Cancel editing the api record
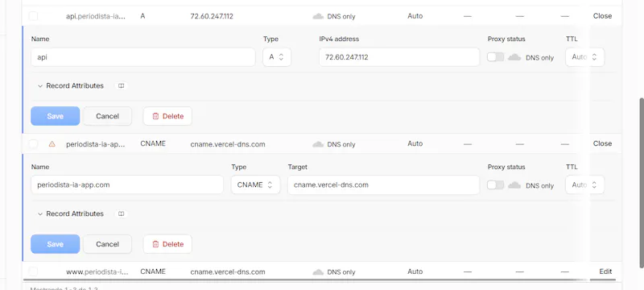Viewport: 644px width, 290px height. pyautogui.click(x=107, y=116)
